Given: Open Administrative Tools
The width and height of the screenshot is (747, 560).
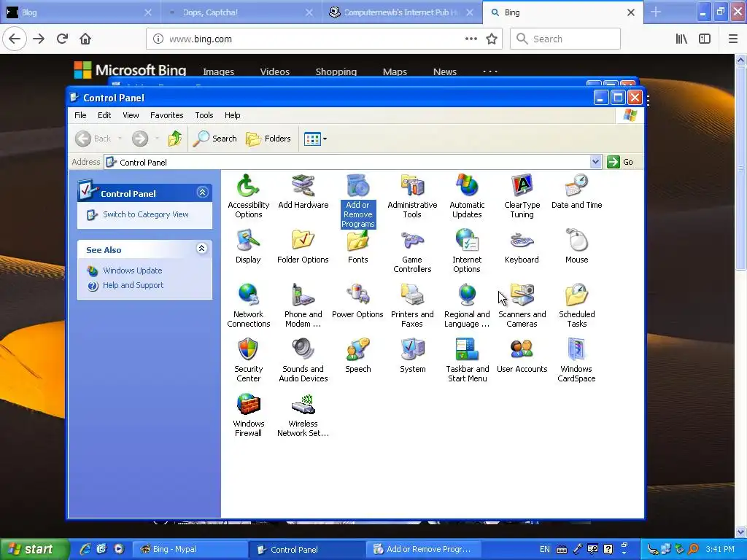Looking at the screenshot, I should [x=412, y=196].
